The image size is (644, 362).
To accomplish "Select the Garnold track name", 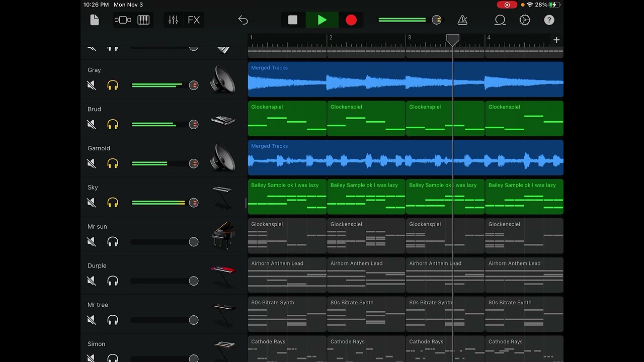I will point(99,148).
